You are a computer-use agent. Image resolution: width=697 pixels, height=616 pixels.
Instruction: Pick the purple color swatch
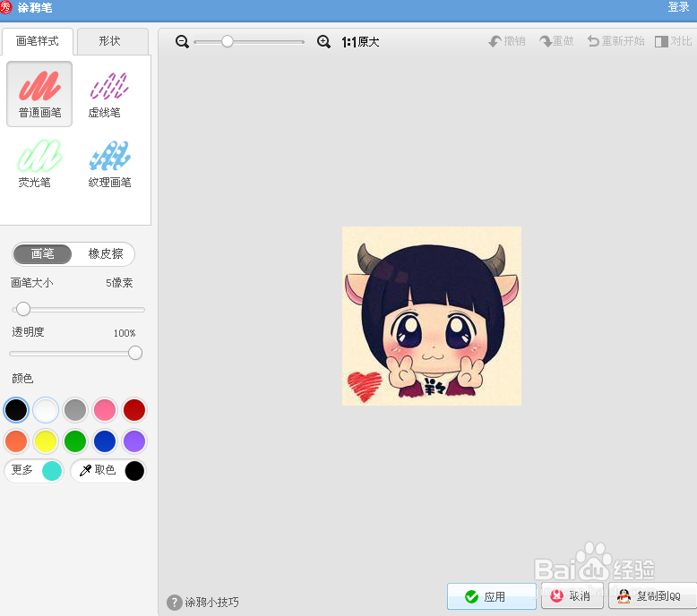(134, 441)
